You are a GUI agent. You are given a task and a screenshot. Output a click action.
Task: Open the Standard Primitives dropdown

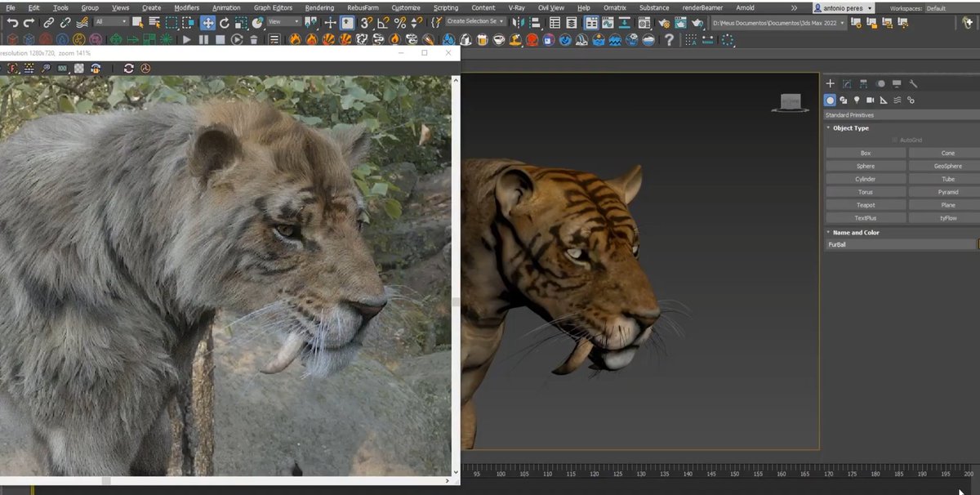point(898,114)
